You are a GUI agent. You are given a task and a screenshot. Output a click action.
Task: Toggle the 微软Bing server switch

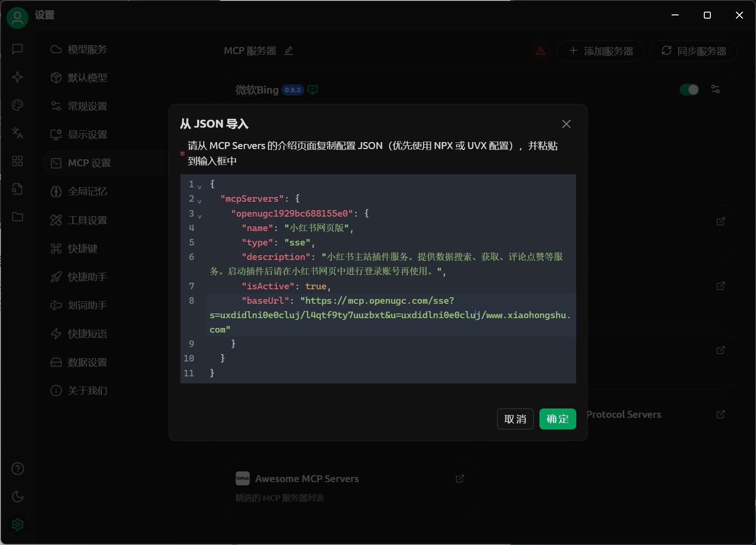coord(689,89)
